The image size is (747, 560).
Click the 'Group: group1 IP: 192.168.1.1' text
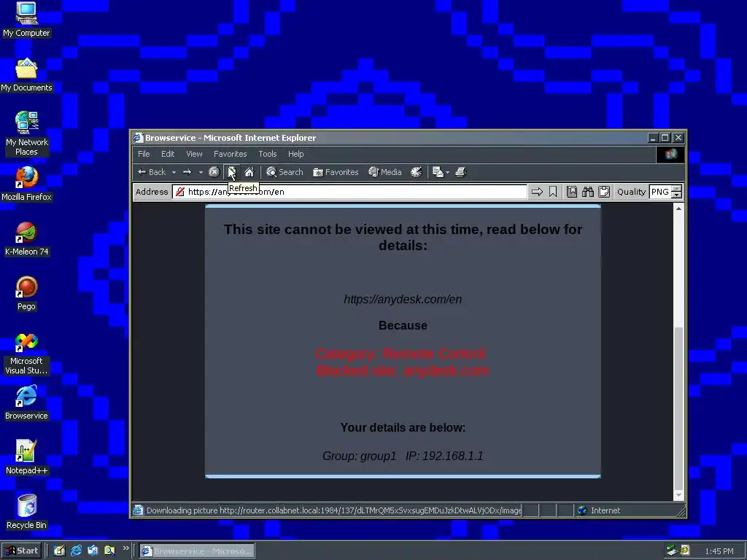coord(403,456)
